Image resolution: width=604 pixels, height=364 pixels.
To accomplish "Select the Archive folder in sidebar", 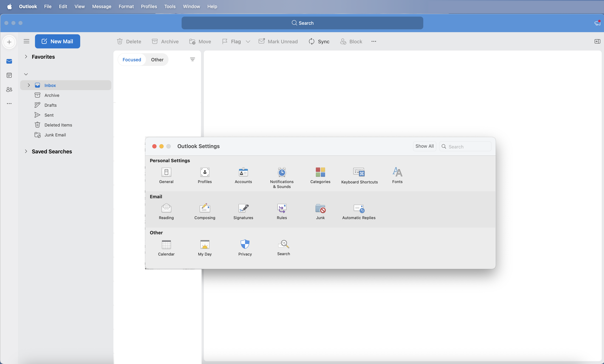I will (66, 95).
